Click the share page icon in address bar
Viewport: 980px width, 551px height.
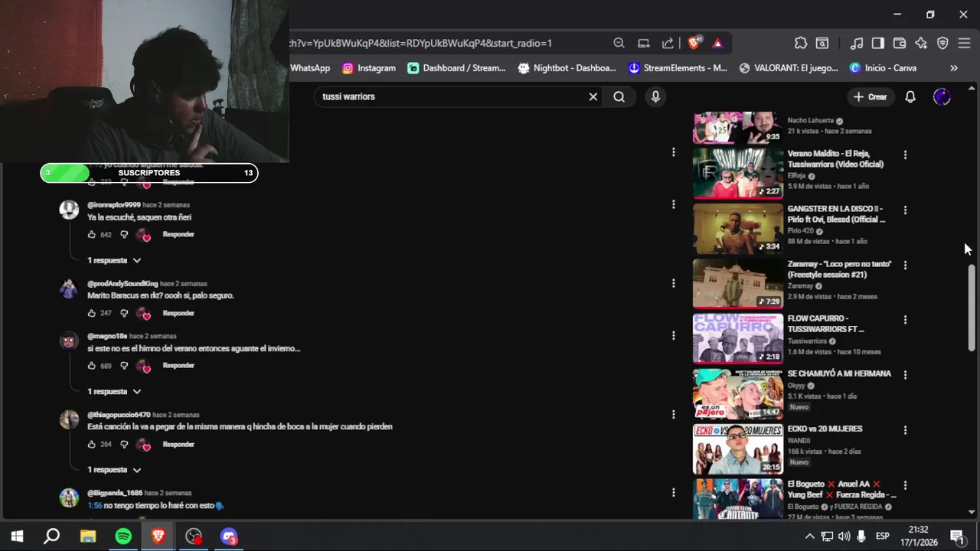668,43
